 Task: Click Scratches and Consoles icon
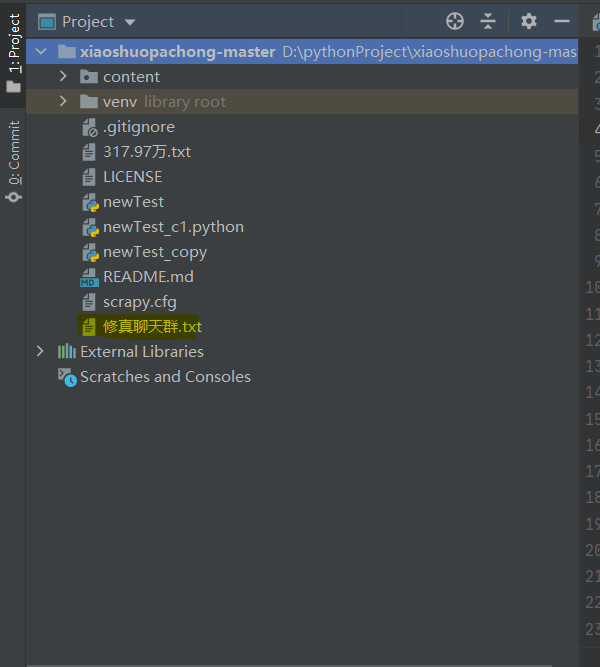(x=67, y=377)
